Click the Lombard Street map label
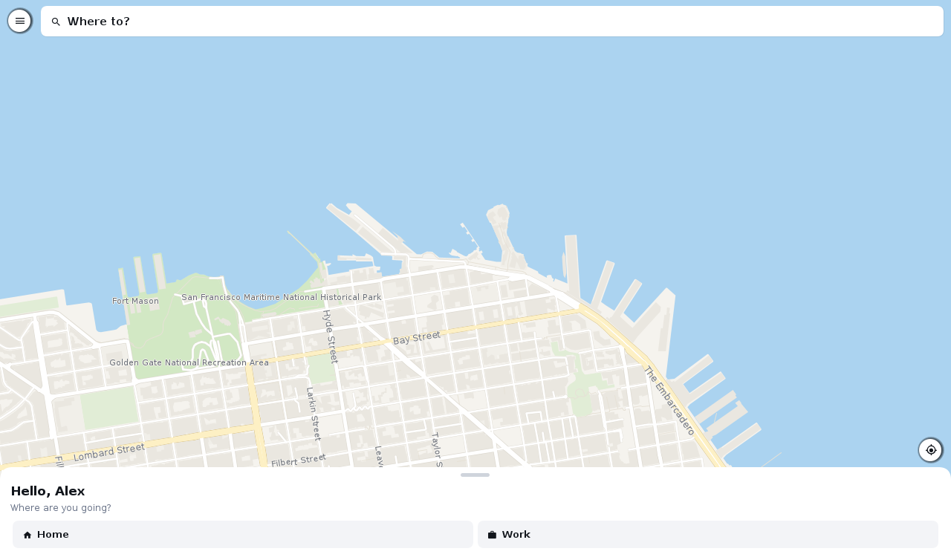This screenshot has height=560, width=951. pos(109,452)
